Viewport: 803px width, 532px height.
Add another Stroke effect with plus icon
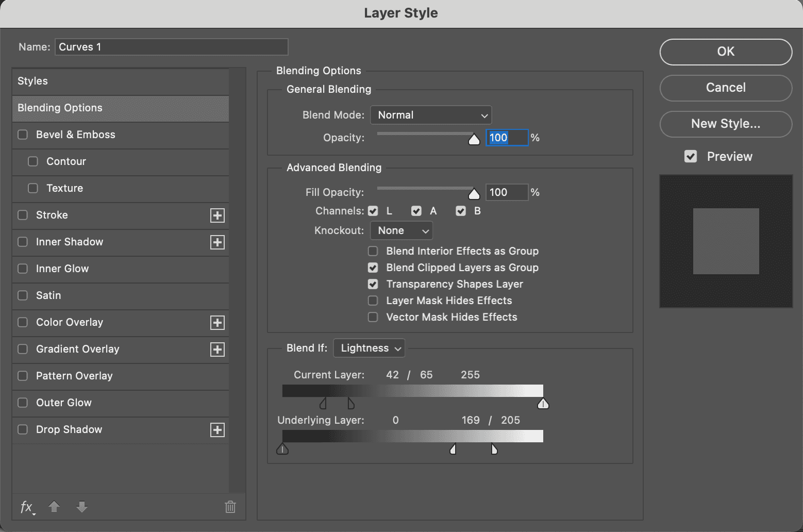coord(218,215)
